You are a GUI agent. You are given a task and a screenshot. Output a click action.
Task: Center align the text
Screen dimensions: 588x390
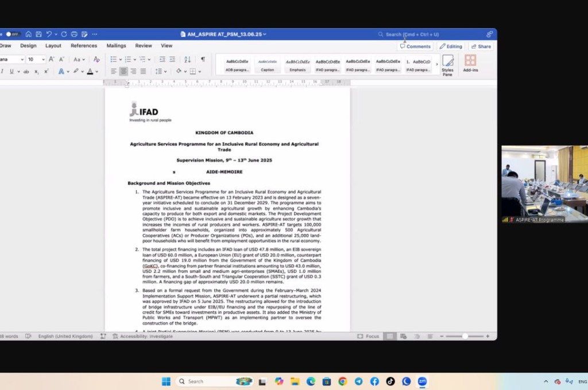pyautogui.click(x=123, y=71)
